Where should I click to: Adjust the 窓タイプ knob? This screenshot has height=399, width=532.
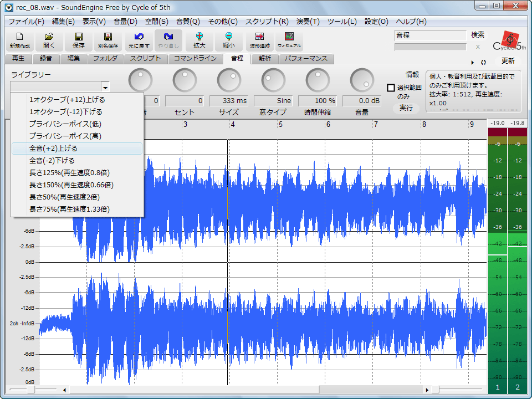[x=273, y=80]
